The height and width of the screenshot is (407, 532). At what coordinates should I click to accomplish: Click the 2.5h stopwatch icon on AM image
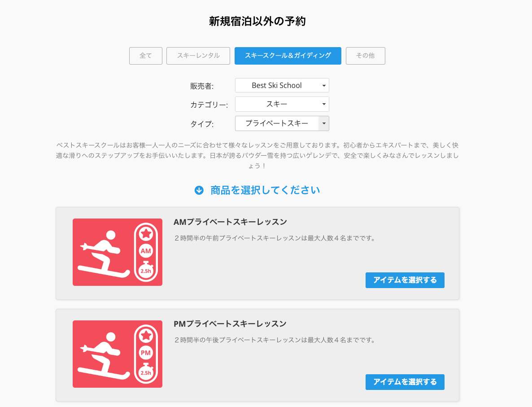[x=146, y=270]
